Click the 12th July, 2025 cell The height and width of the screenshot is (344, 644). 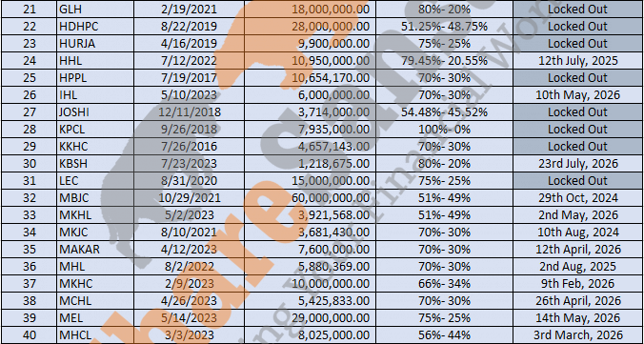click(578, 61)
